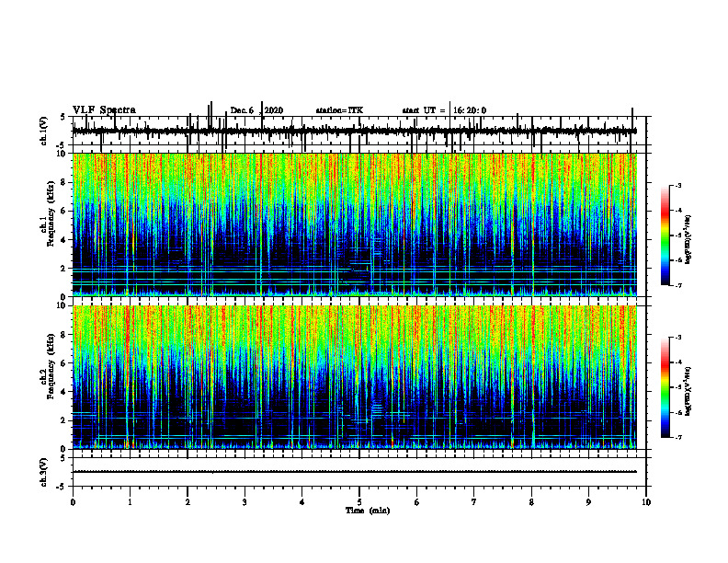Click time axis tick label "6"
The width and height of the screenshot is (728, 563).
point(416,502)
